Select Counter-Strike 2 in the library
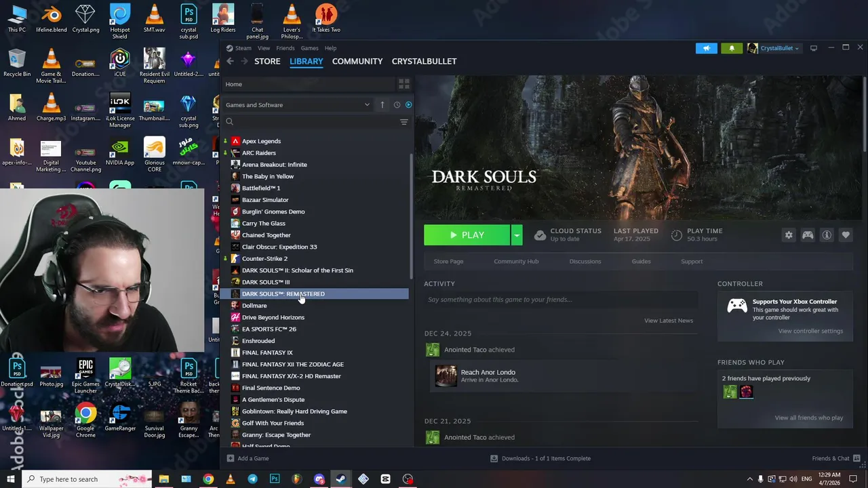Screen dimensions: 868x488 [x=264, y=259]
